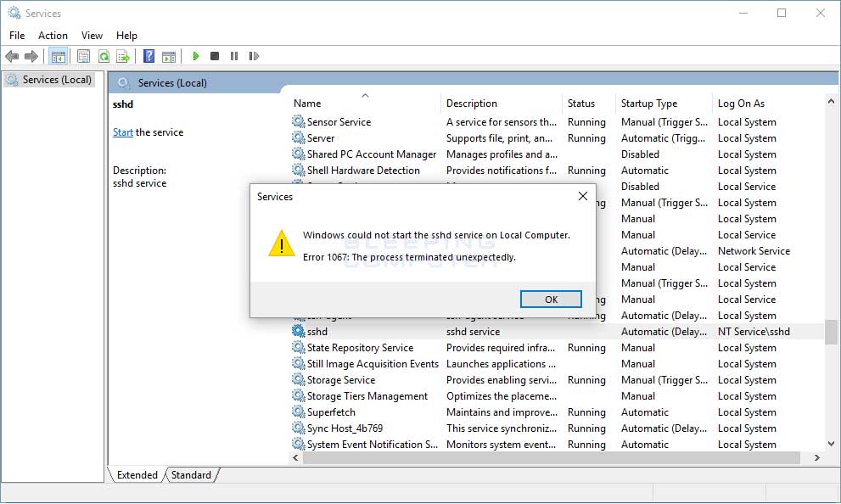This screenshot has height=504, width=841.
Task: Navigate forward with the forward arrow icon
Action: click(32, 56)
